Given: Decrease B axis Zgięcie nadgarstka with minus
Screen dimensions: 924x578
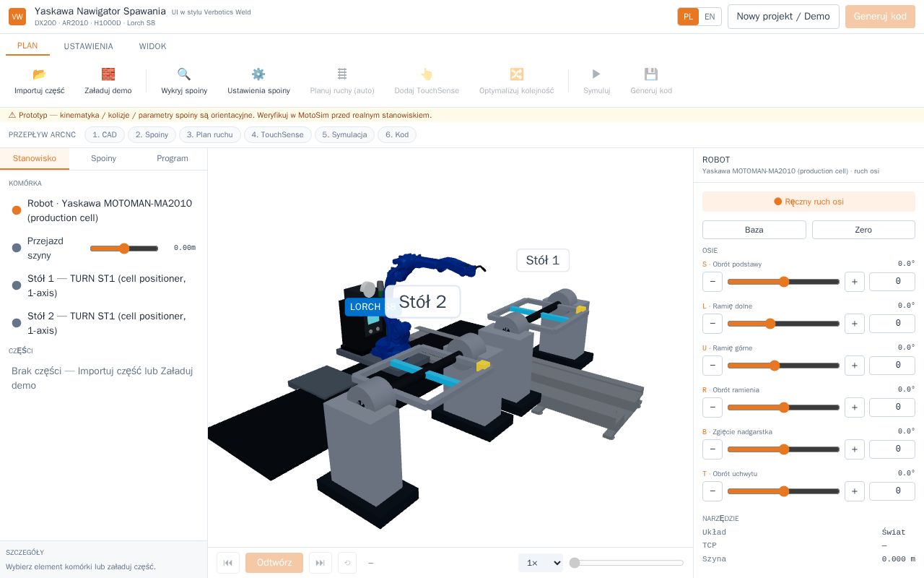Looking at the screenshot, I should pos(712,449).
